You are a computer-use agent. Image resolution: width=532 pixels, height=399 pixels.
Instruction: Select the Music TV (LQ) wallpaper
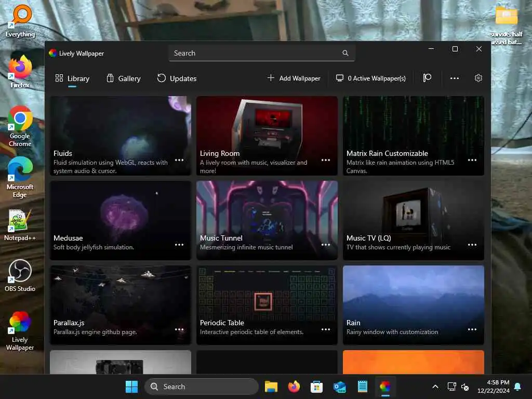[414, 220]
